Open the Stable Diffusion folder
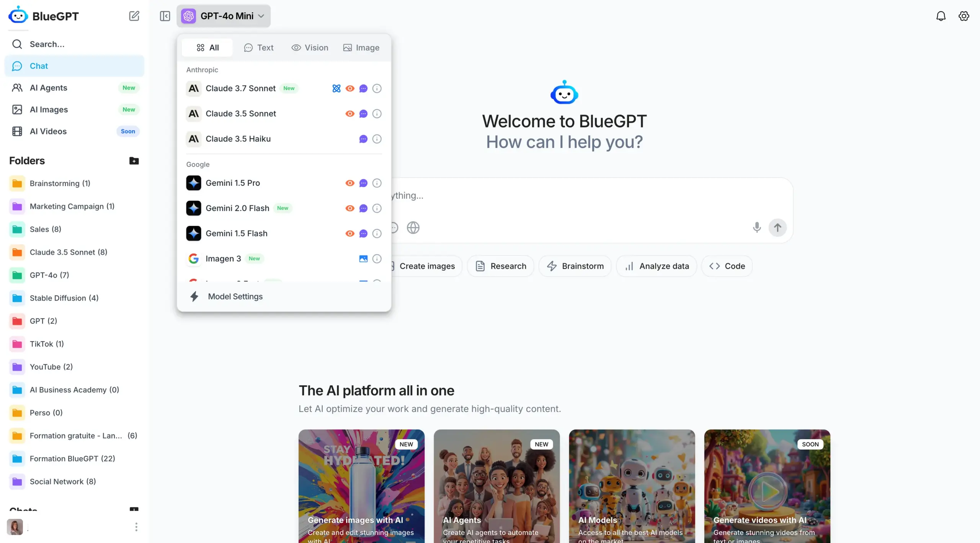 click(x=74, y=298)
